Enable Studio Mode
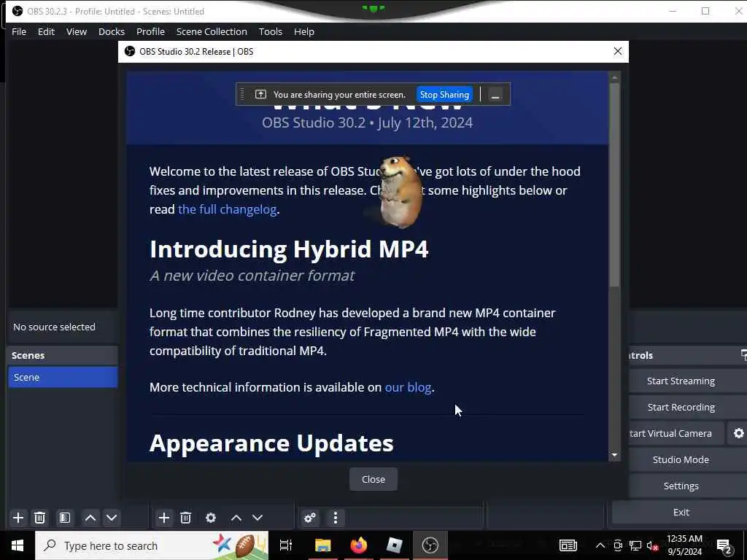Image resolution: width=747 pixels, height=560 pixels. (681, 459)
